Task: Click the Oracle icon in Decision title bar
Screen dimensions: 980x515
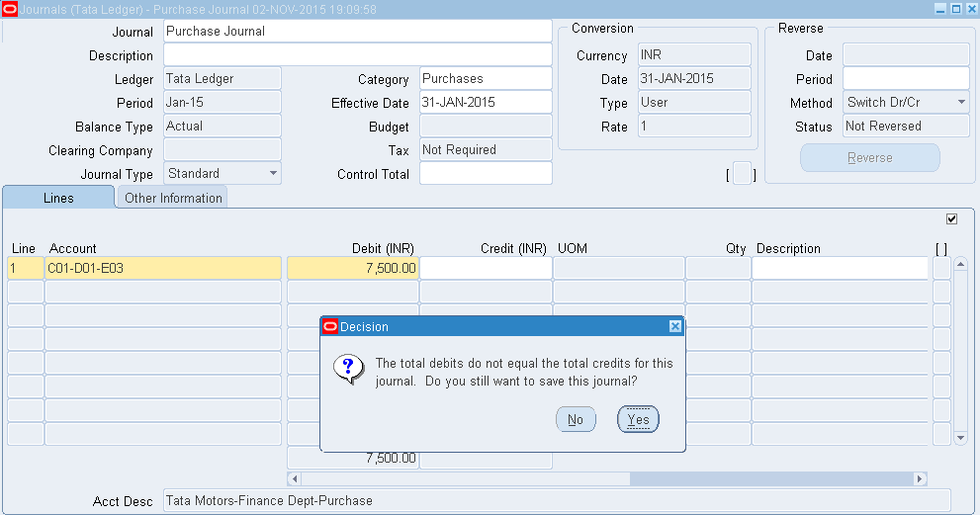Action: point(329,326)
